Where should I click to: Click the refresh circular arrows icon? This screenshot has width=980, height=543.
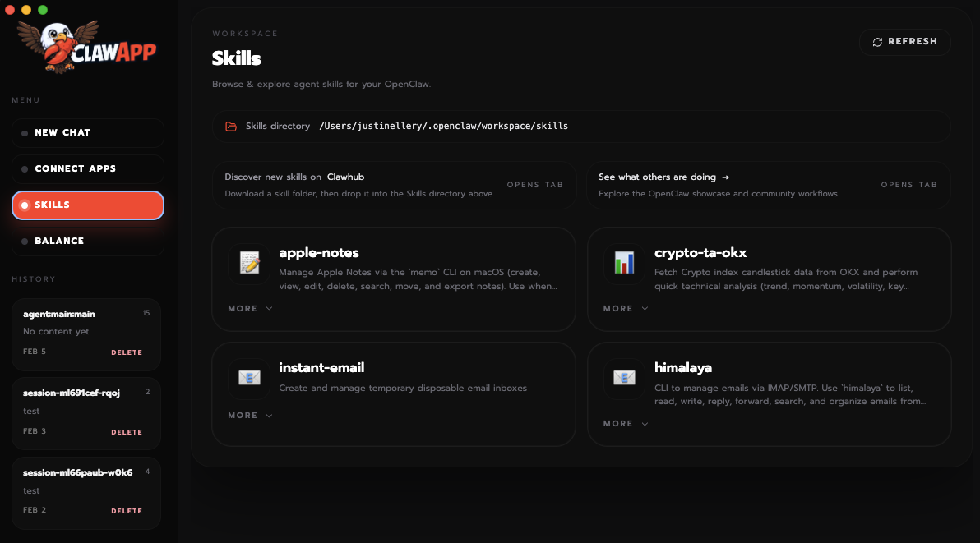[x=877, y=41]
